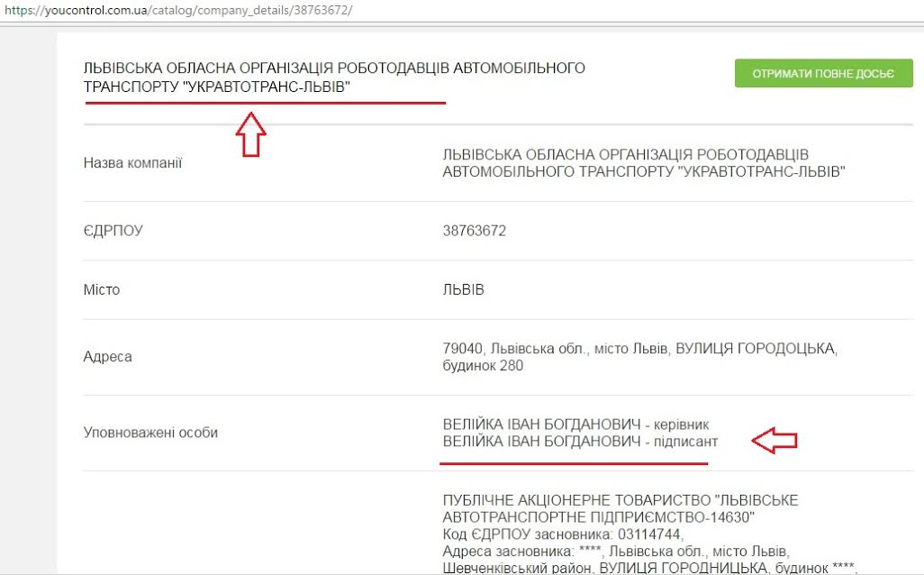924x575 pixels.
Task: Click the founder name ЛЬВІВСЬКЕ АВТОТРАНСПОРТНЕ ПІДПРИЄМСТВО-14630
Action: pos(621,508)
